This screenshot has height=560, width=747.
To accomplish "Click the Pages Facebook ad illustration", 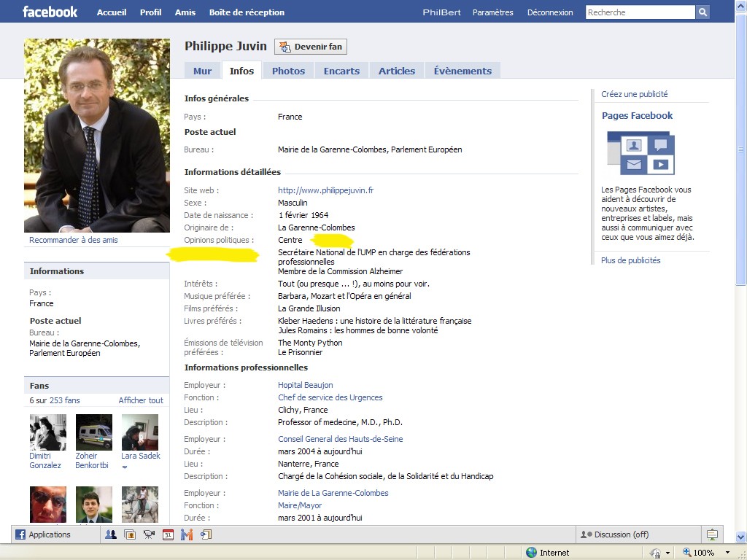I will click(x=640, y=153).
